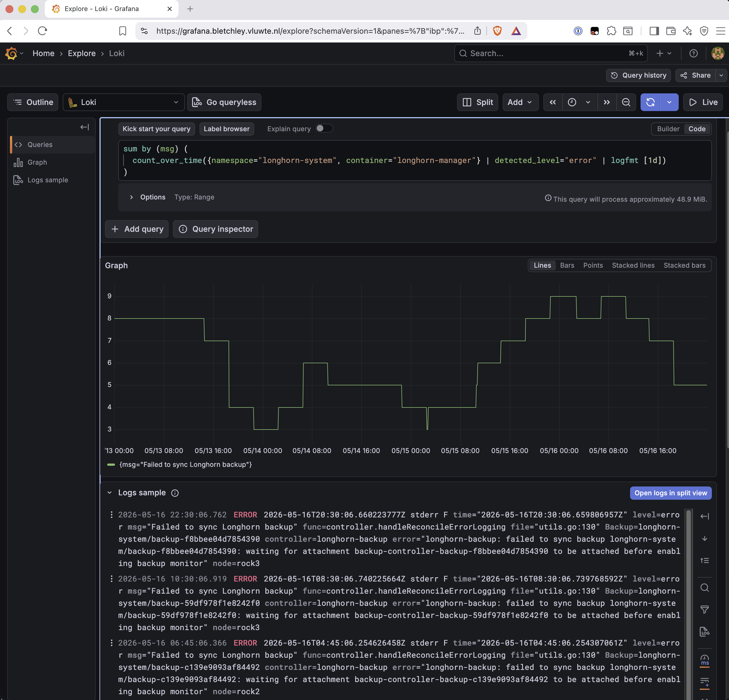Search within logs magnifier icon
Image resolution: width=729 pixels, height=700 pixels.
[x=704, y=588]
